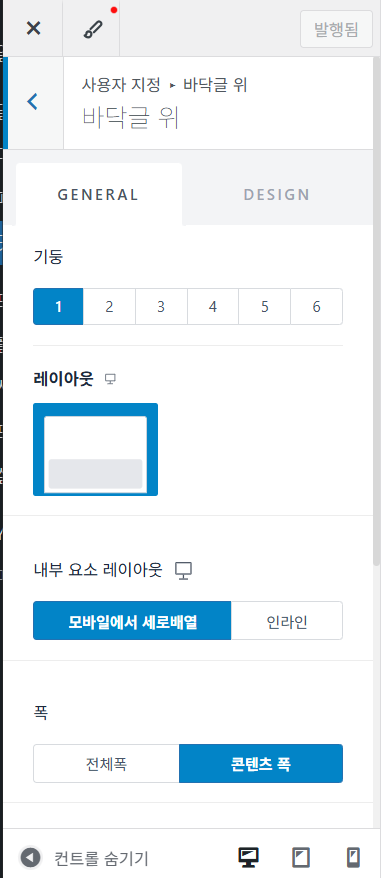The image size is (381, 878).
Task: Select 6 columns under 기둥
Action: (317, 306)
